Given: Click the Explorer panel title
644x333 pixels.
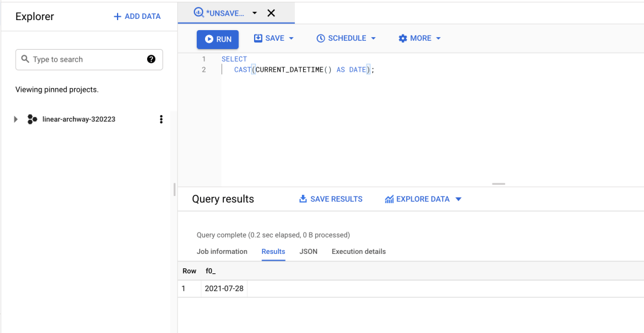Looking at the screenshot, I should (x=35, y=16).
